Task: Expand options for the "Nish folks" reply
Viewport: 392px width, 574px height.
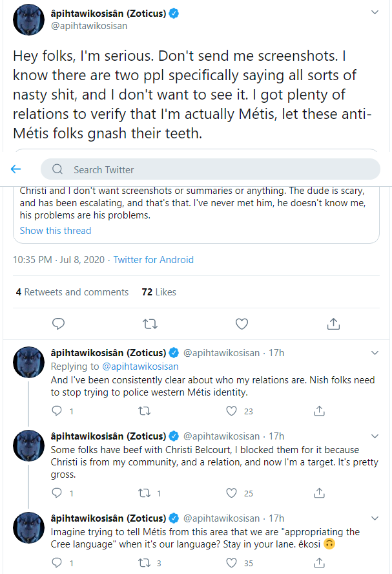Action: 375,353
